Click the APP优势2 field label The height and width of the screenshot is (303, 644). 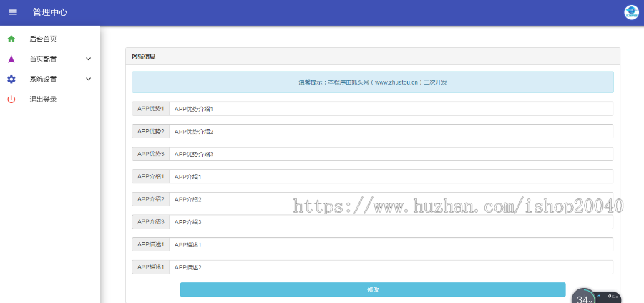[x=151, y=132]
